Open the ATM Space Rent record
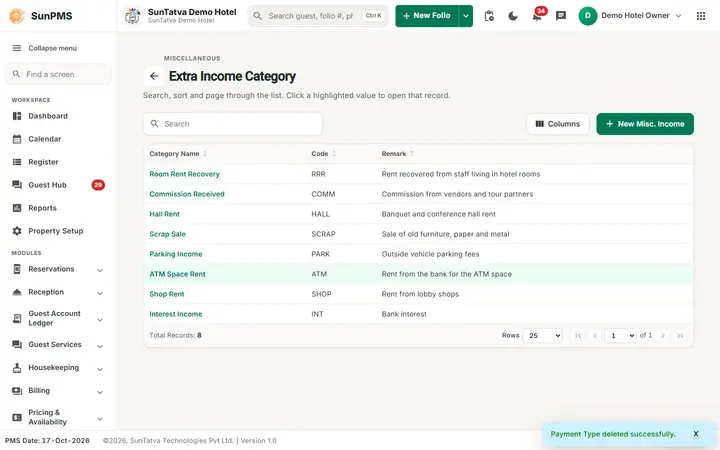 177,274
